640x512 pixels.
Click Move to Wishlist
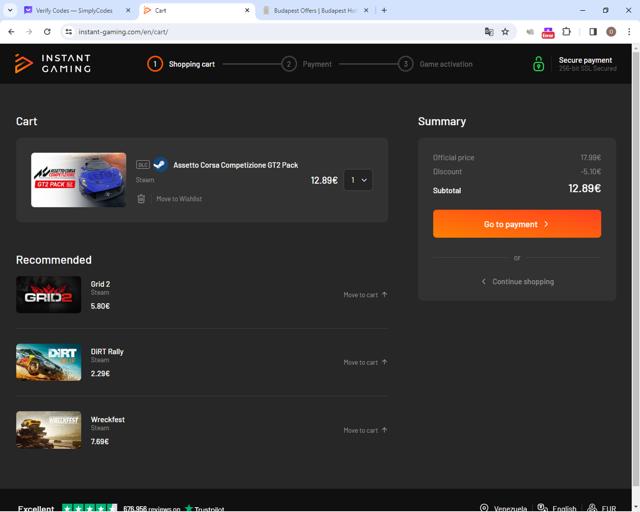tap(179, 199)
